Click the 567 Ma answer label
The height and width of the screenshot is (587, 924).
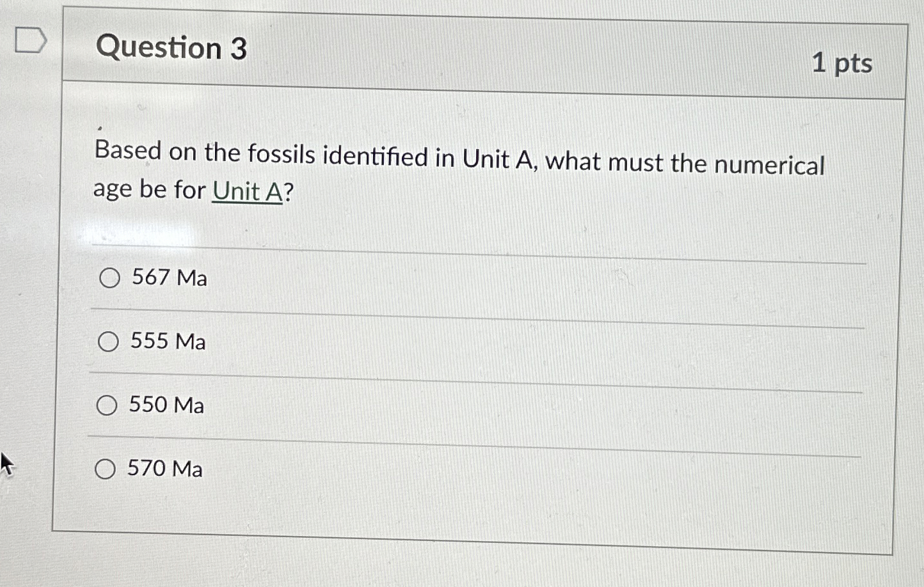tap(168, 278)
